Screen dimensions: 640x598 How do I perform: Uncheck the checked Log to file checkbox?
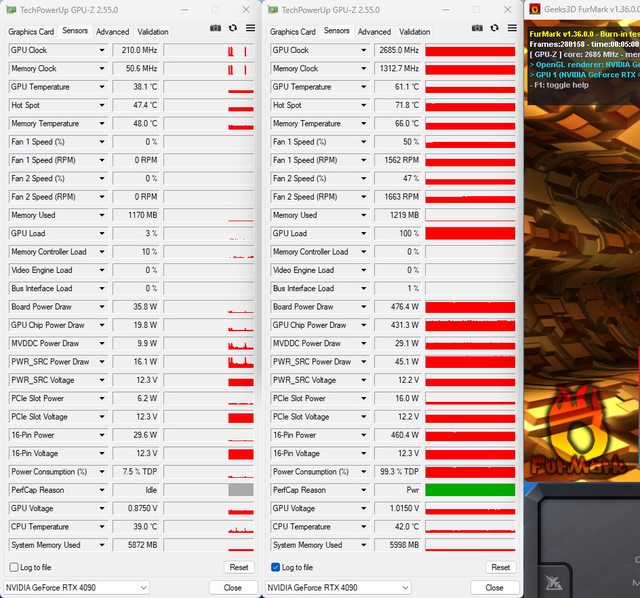click(276, 567)
